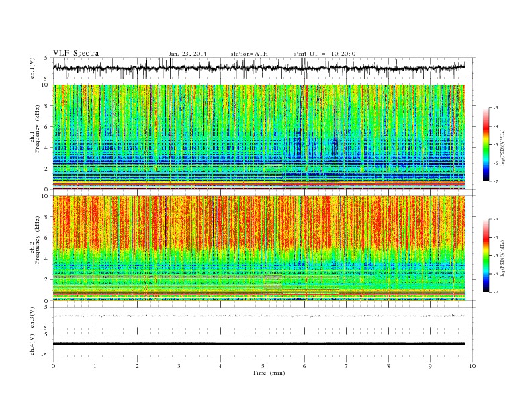Click the time axis tick label "1"

(x=95, y=366)
